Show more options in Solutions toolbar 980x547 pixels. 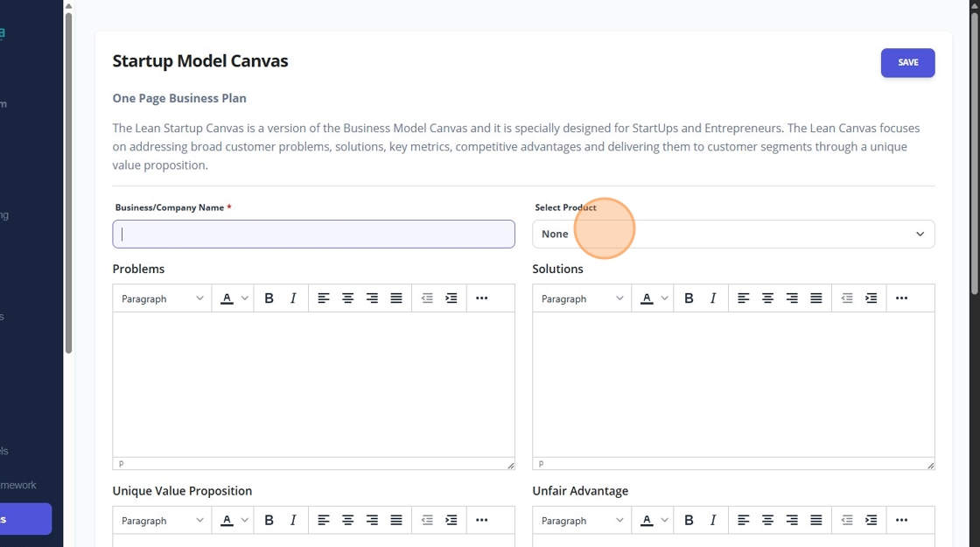[x=902, y=298]
